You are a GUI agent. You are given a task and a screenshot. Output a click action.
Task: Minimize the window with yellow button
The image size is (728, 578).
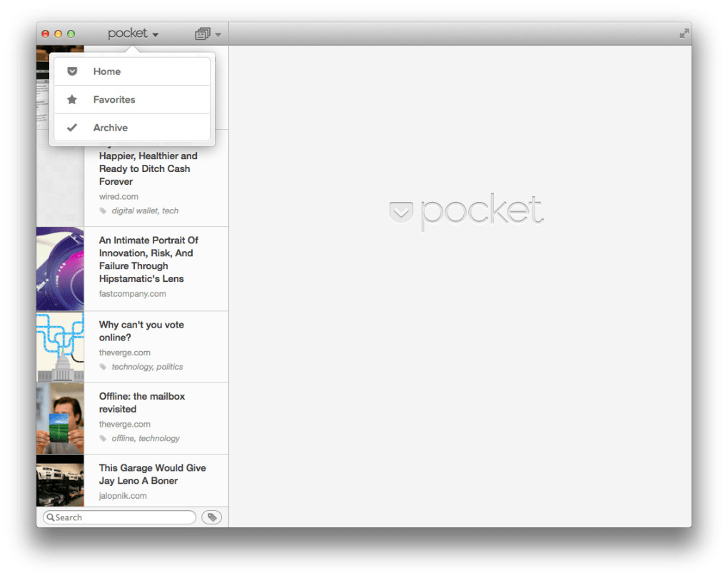(58, 34)
